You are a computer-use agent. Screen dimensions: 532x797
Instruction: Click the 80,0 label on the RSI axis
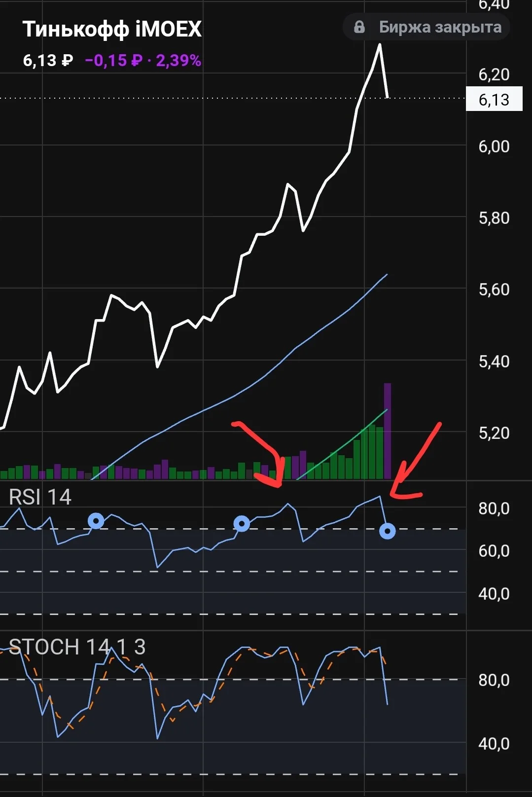point(494,508)
